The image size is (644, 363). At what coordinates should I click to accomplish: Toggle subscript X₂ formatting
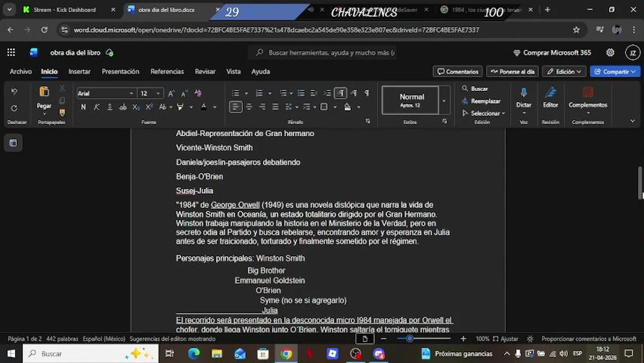coord(136,107)
